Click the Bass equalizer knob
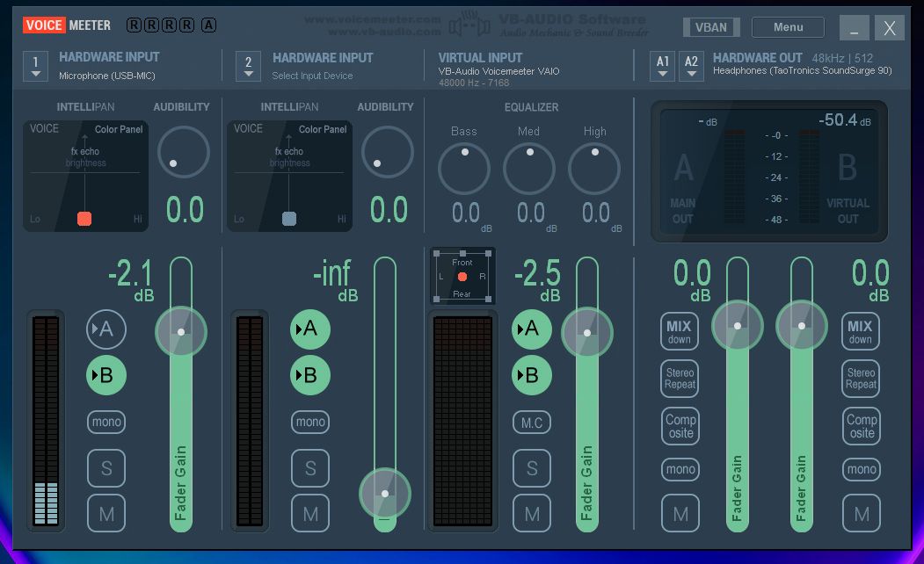924x564 pixels. [x=463, y=168]
